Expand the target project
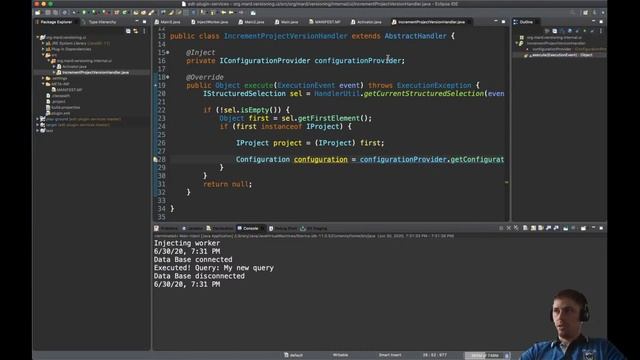Image resolution: width=640 pixels, height=360 pixels. tap(38, 124)
